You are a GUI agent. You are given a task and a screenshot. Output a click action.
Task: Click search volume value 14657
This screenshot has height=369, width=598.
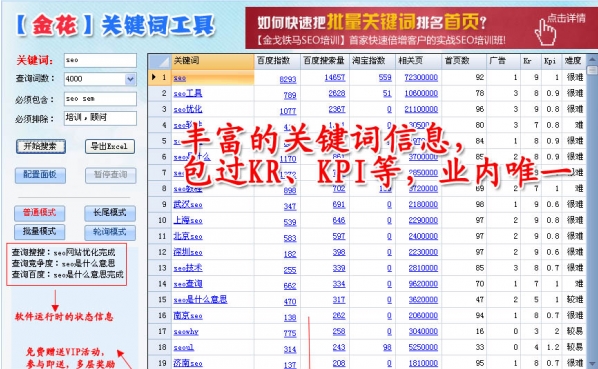(x=334, y=78)
